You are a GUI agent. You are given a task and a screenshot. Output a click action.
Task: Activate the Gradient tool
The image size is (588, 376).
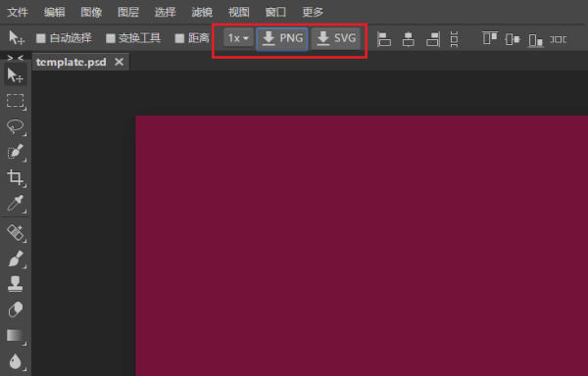coord(15,335)
